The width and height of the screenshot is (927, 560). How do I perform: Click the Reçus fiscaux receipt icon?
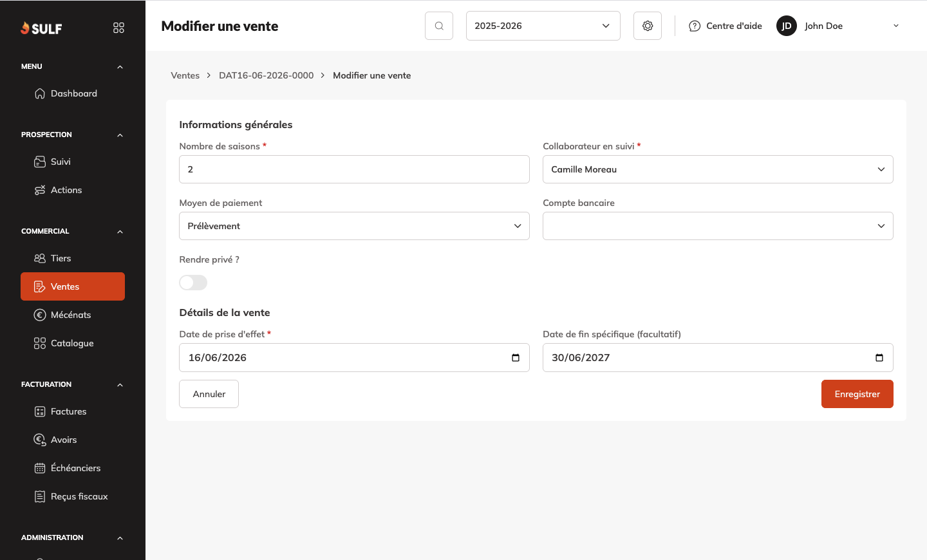coord(40,496)
